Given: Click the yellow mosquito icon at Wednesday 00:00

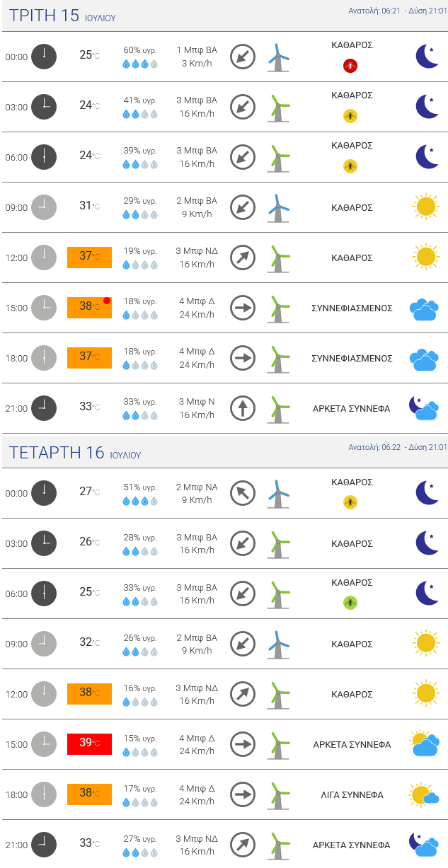Looking at the screenshot, I should 350,502.
